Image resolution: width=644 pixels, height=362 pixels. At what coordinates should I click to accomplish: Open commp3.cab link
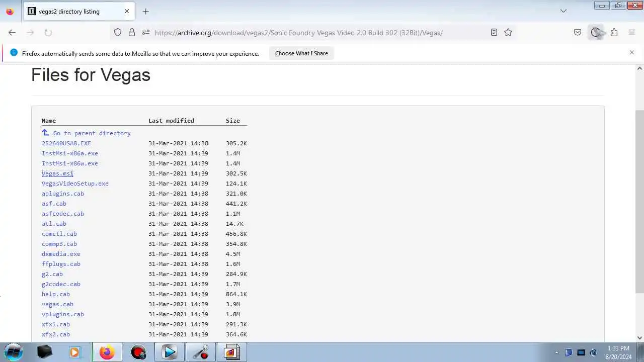[x=59, y=244]
